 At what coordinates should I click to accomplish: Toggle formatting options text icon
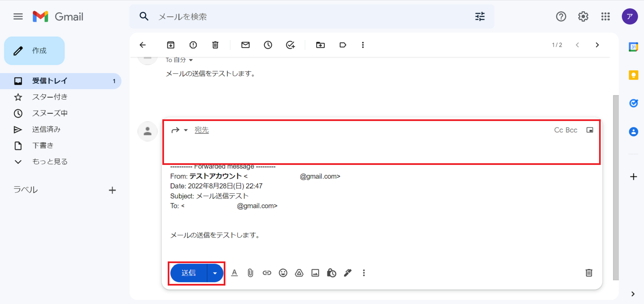coord(234,273)
